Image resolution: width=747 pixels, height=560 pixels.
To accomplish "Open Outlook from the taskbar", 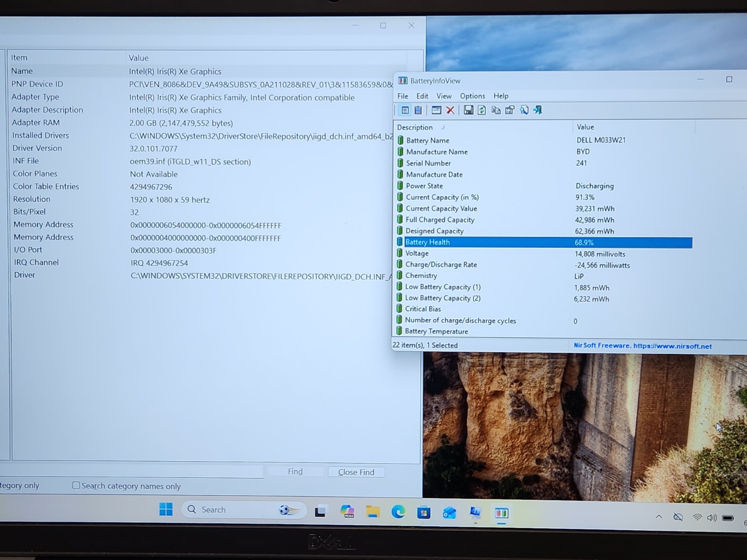I will tap(450, 513).
